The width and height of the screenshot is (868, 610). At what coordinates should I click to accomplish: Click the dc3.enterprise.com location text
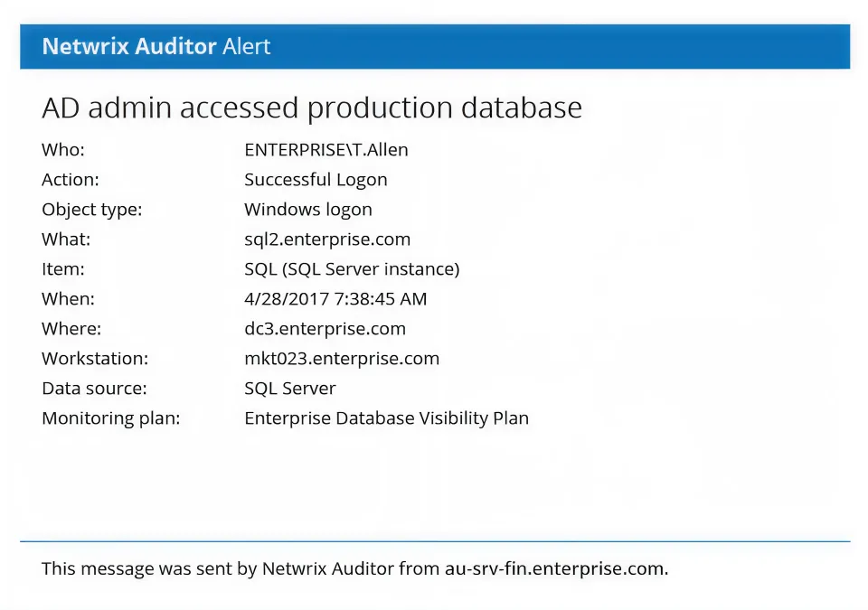tap(325, 329)
